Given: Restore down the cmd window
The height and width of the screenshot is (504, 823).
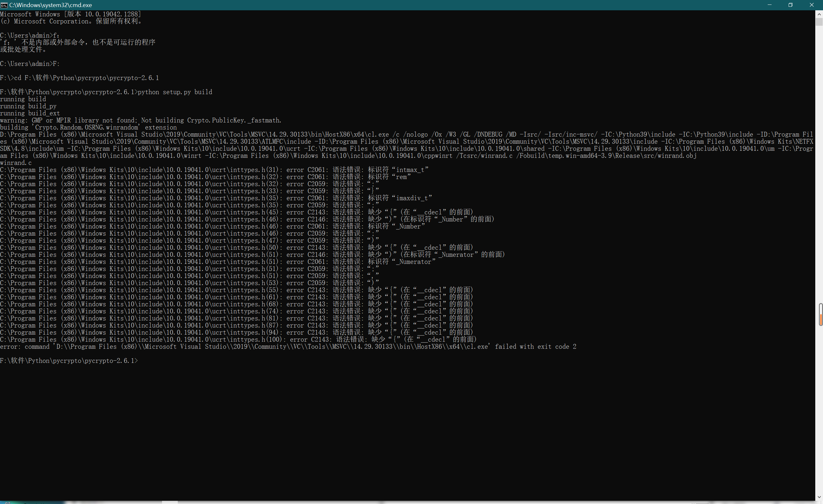Looking at the screenshot, I should click(791, 5).
